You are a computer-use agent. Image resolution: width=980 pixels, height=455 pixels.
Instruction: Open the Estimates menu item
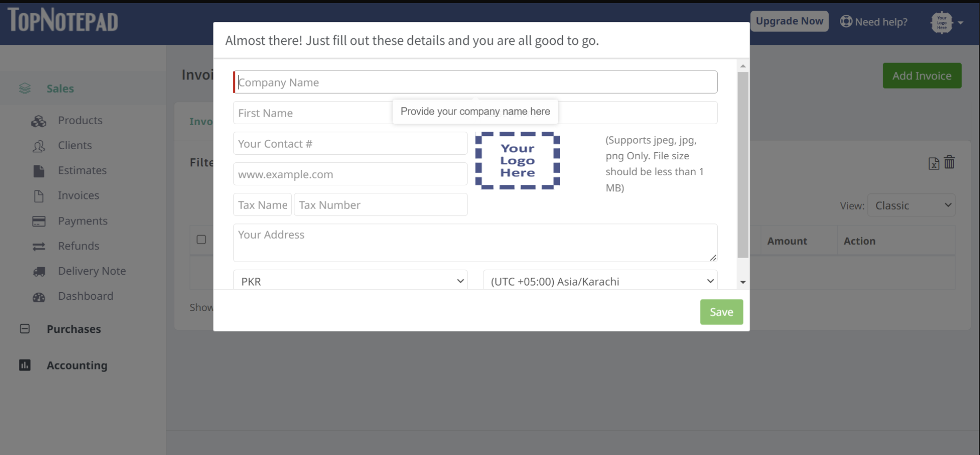(x=82, y=170)
